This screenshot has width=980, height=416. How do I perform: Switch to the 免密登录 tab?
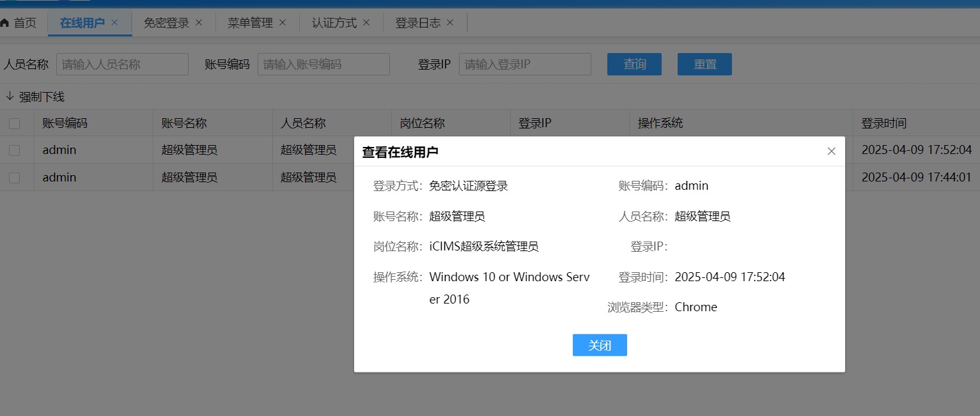[166, 23]
